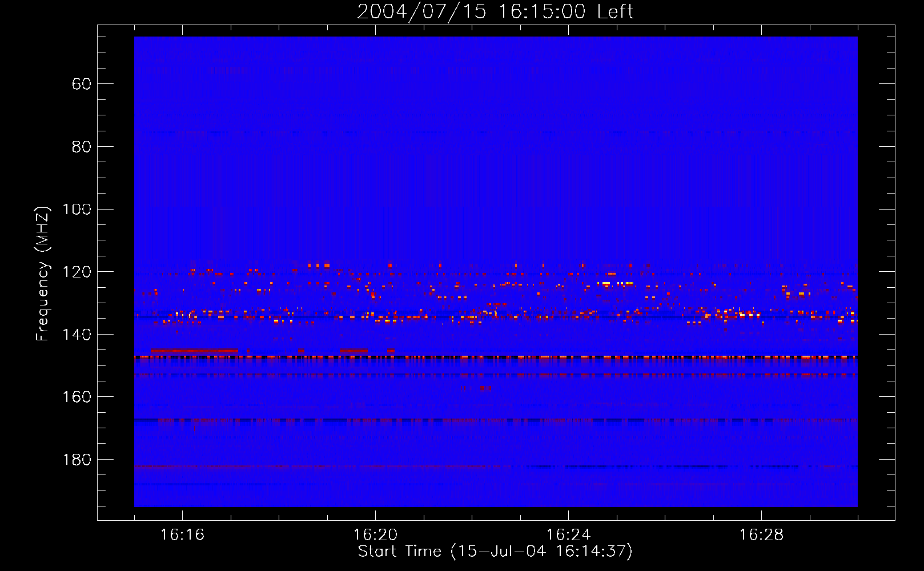Click the 80 frequency tick label

tap(82, 147)
